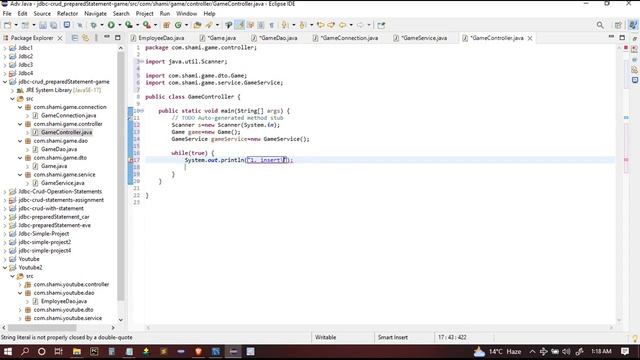This screenshot has height=360, width=640.
Task: Click the Open Type folder icon
Action: pos(198,25)
